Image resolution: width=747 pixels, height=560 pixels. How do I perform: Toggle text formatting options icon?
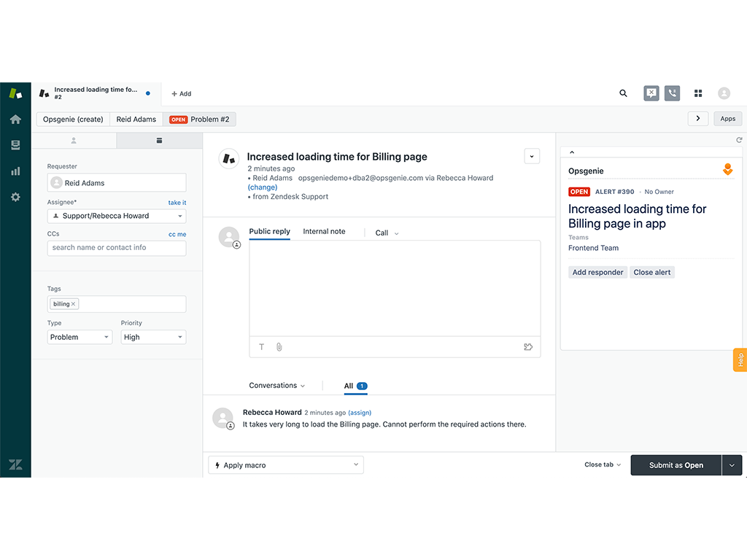[262, 347]
